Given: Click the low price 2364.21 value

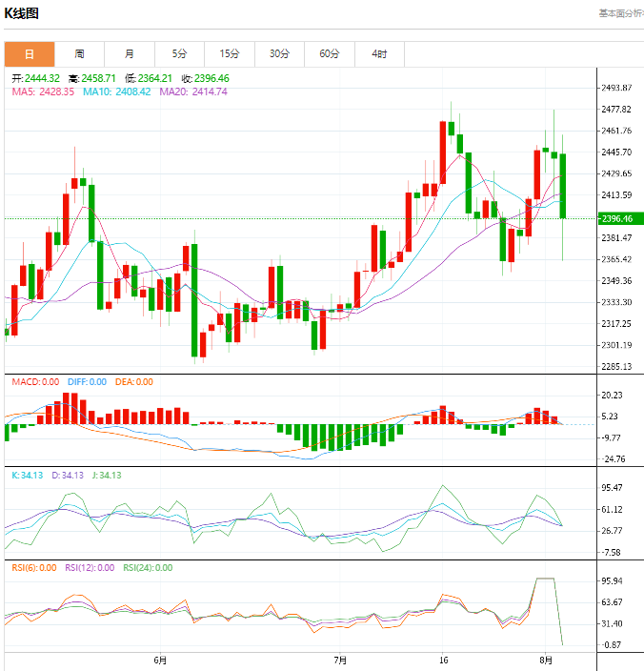Looking at the screenshot, I should coord(154,78).
